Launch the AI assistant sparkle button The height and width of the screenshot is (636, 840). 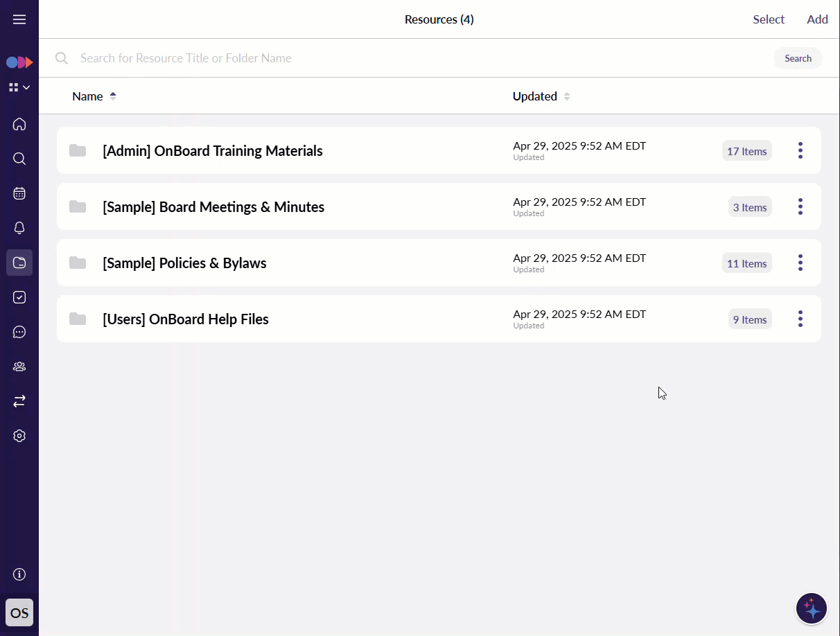point(811,609)
